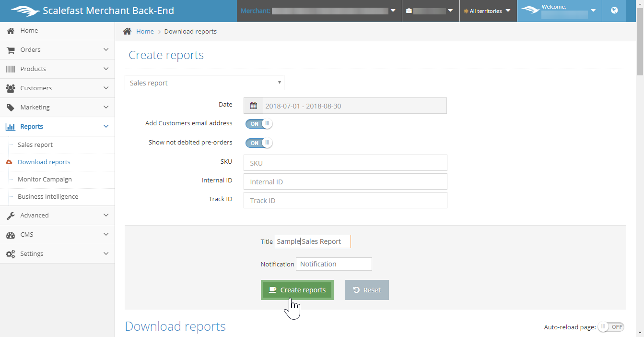The width and height of the screenshot is (644, 337).
Task: Click the Advanced wrench icon
Action: [10, 216]
